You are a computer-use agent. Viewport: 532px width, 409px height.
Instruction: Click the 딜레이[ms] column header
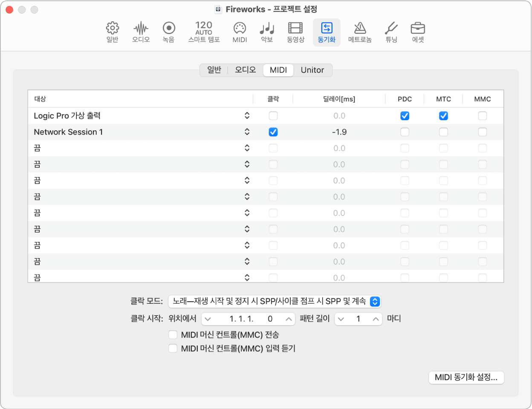coord(339,99)
